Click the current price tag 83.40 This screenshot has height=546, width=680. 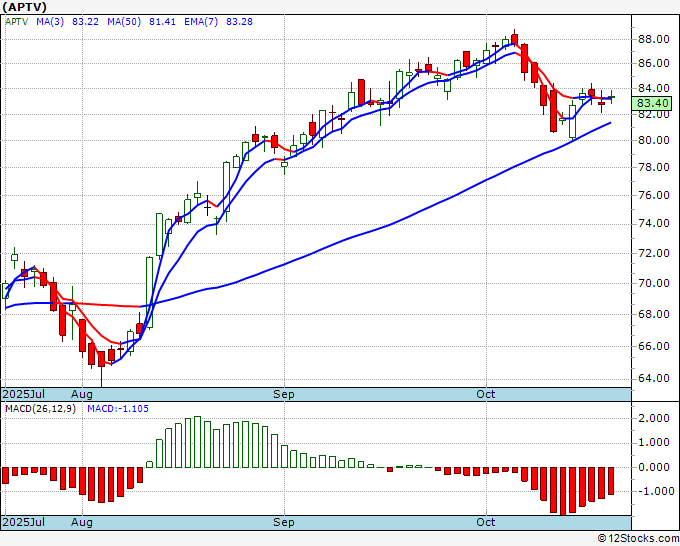click(x=652, y=103)
